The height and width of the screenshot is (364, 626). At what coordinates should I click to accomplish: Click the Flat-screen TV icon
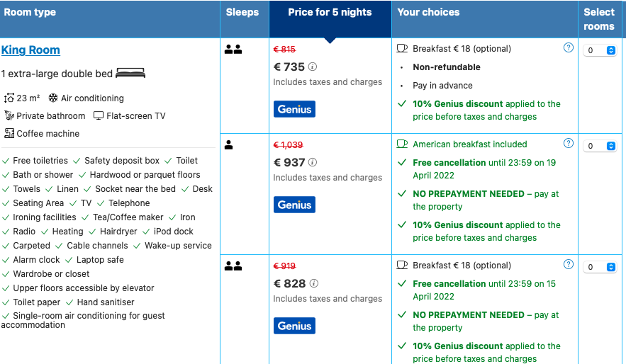pyautogui.click(x=99, y=115)
